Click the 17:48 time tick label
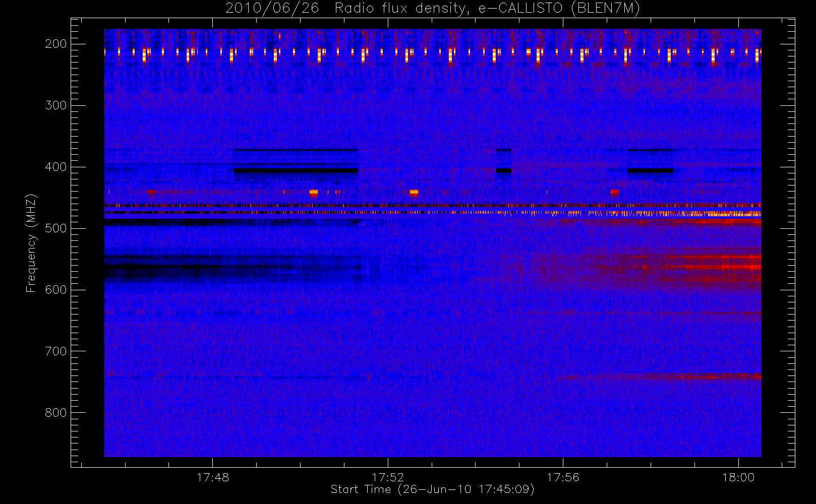Image resolution: width=816 pixels, height=504 pixels. [x=213, y=477]
